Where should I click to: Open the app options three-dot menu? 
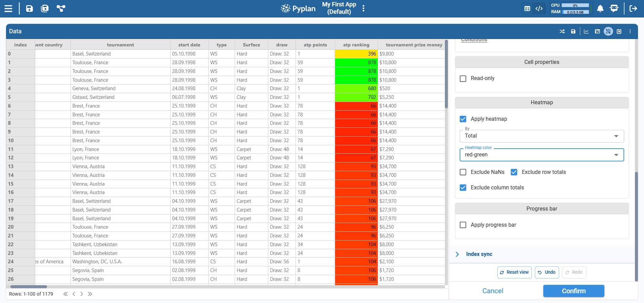[363, 8]
